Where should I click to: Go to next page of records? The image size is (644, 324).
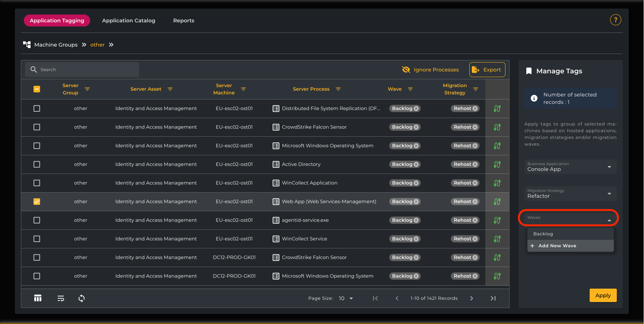click(472, 298)
